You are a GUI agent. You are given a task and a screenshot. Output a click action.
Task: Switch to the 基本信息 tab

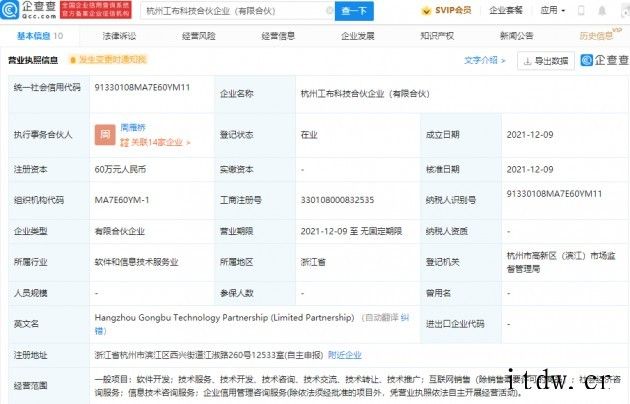[40, 36]
